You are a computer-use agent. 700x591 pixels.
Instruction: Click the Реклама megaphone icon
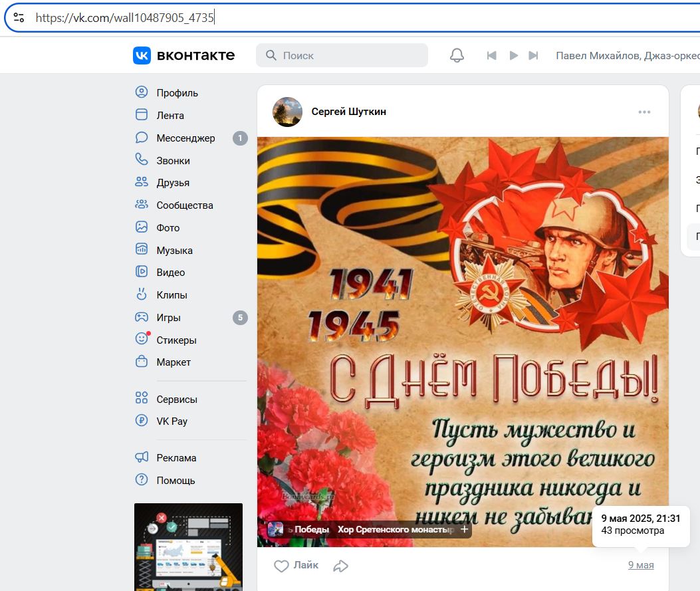pyautogui.click(x=142, y=457)
